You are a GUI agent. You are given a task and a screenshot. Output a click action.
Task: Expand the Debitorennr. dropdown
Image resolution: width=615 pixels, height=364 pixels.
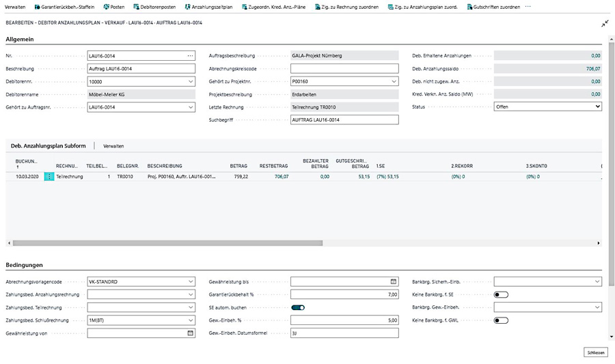pyautogui.click(x=191, y=81)
